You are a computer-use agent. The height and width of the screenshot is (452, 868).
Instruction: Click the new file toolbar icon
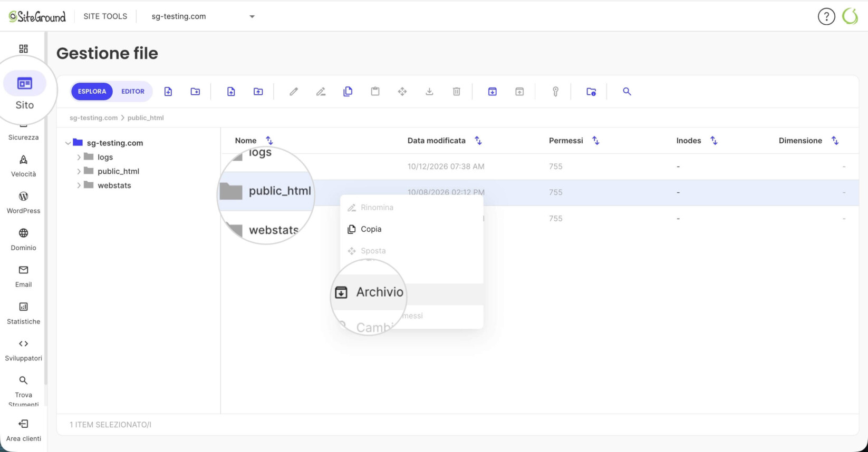pos(168,92)
